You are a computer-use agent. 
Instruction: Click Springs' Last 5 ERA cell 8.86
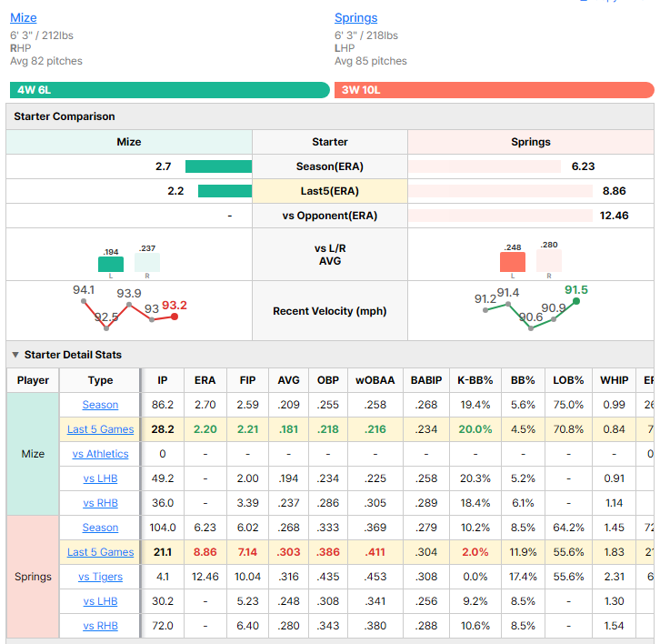(205, 552)
